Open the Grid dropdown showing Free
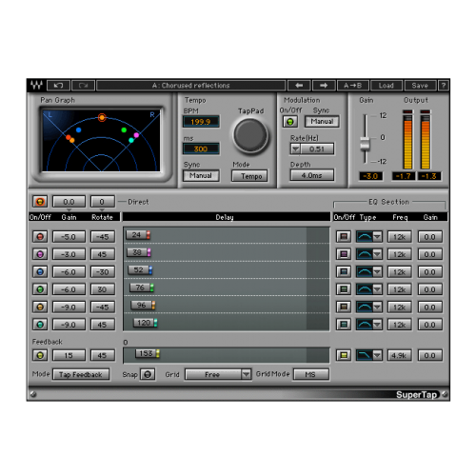Screen dimensions: 476x476 click(218, 374)
